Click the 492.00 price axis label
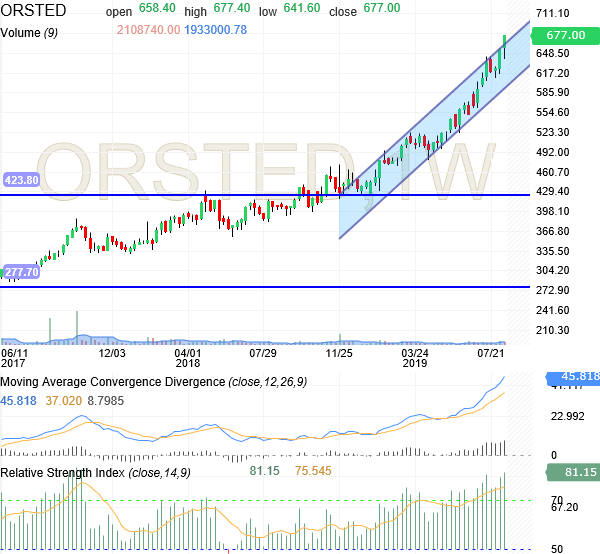This screenshot has height=554, width=600. 553,152
